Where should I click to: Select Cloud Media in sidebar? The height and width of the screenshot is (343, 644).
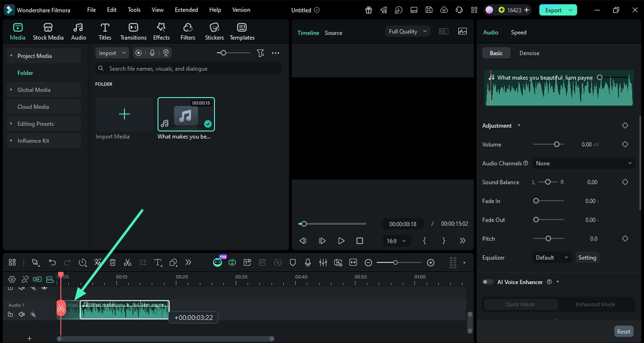(44, 106)
